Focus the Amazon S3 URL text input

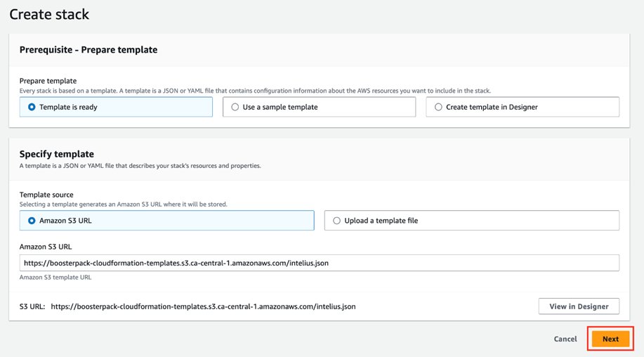tap(319, 263)
